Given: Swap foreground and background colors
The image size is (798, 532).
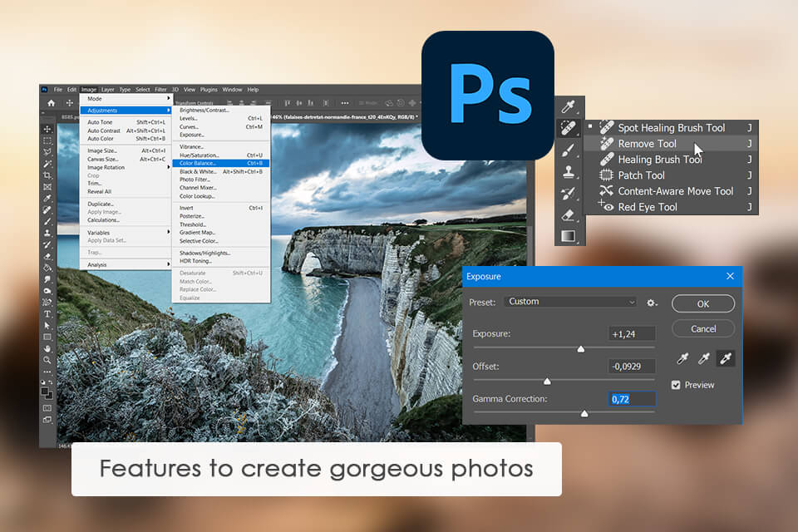Looking at the screenshot, I should (x=51, y=382).
